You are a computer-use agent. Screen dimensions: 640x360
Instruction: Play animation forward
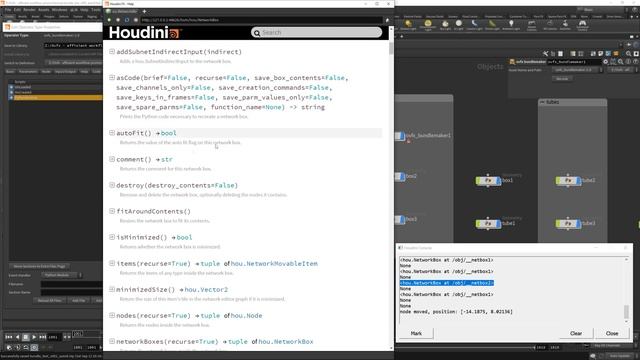pos(34,337)
